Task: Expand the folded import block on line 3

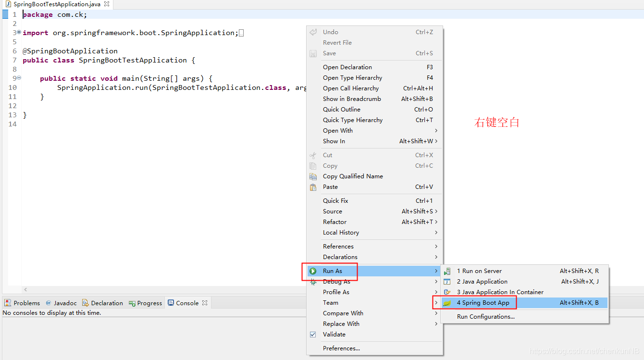Action: pos(19,32)
